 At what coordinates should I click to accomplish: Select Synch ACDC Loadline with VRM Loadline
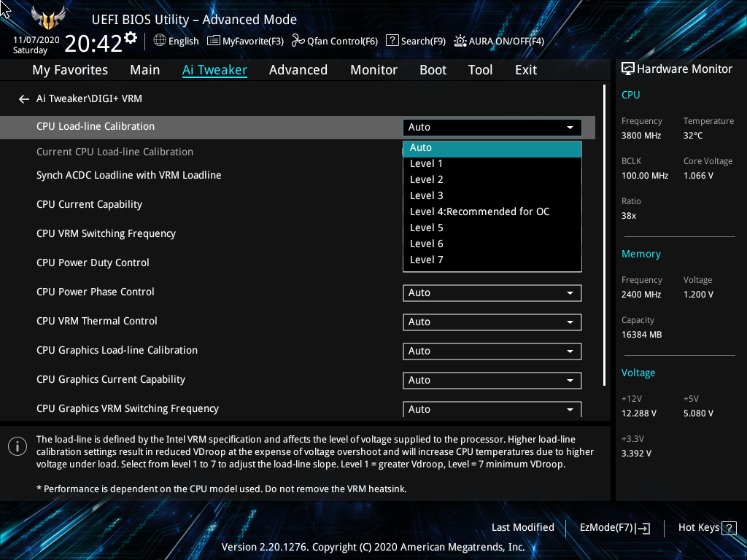tap(128, 175)
